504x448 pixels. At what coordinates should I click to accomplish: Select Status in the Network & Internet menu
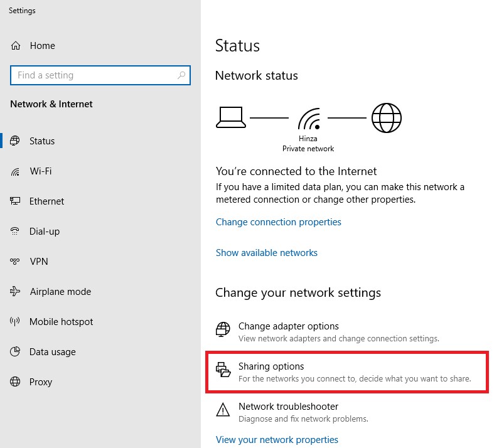tap(42, 141)
